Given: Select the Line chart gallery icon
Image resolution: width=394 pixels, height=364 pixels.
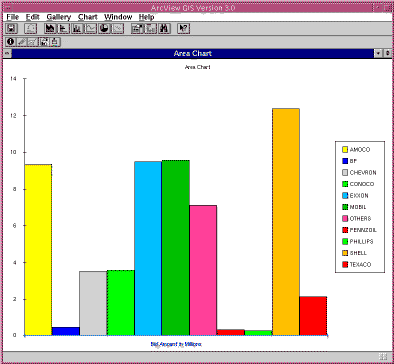Looking at the screenshot, I should coord(91,29).
